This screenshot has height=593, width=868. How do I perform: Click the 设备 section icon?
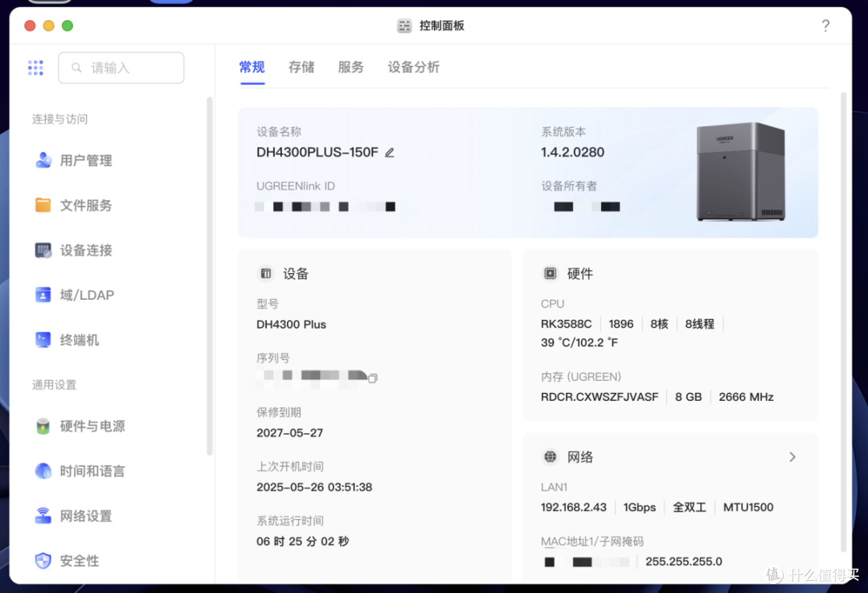point(266,273)
